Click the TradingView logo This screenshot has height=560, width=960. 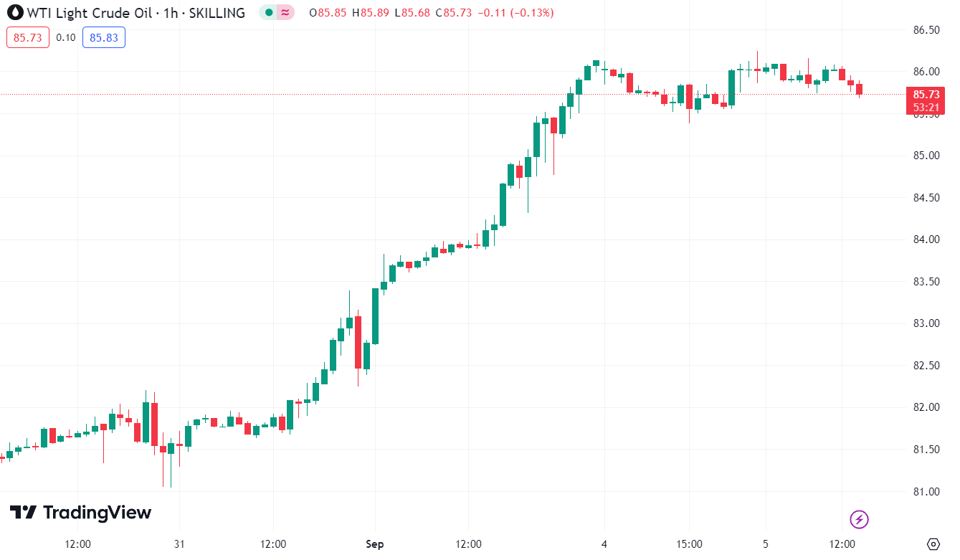pos(80,513)
